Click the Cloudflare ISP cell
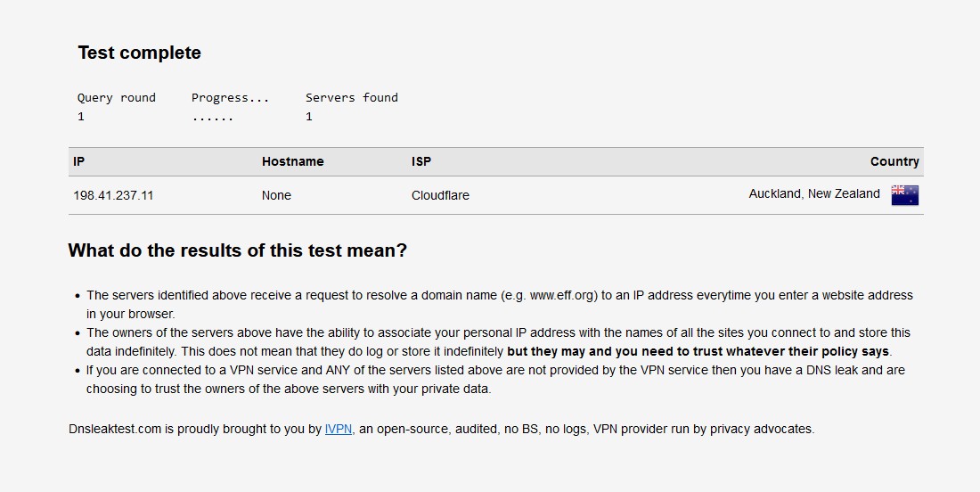Screen dimensions: 980x492 click(440, 195)
